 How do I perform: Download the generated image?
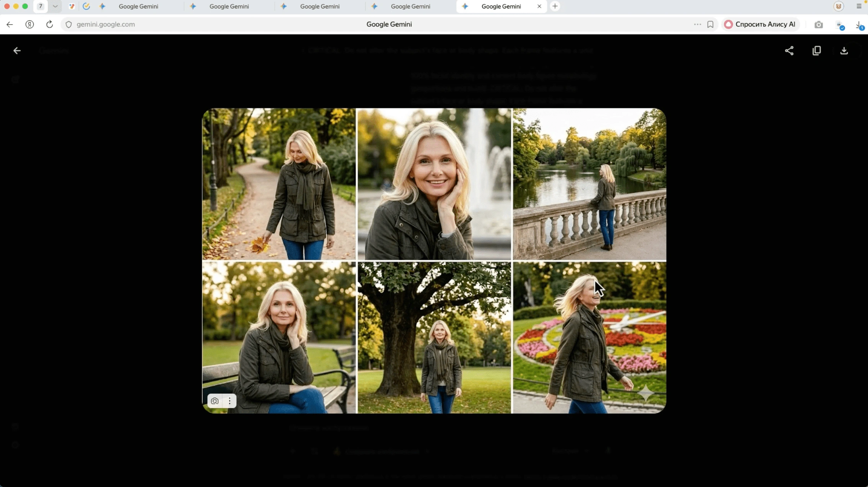844,51
